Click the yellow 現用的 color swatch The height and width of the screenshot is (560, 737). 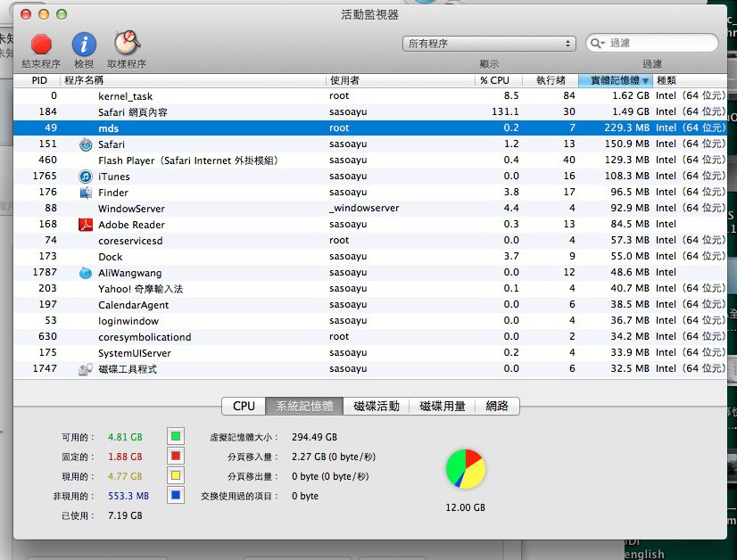coord(176,475)
